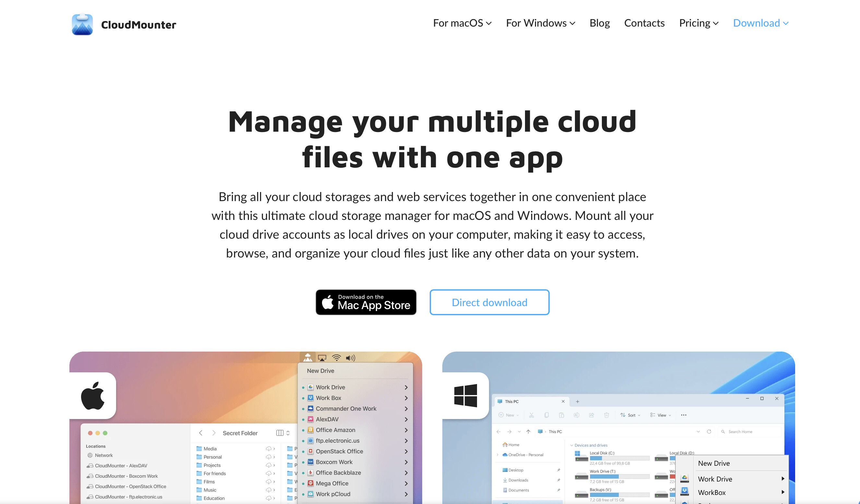This screenshot has height=504, width=860.
Task: Open the Pricing dropdown menu
Action: [699, 23]
